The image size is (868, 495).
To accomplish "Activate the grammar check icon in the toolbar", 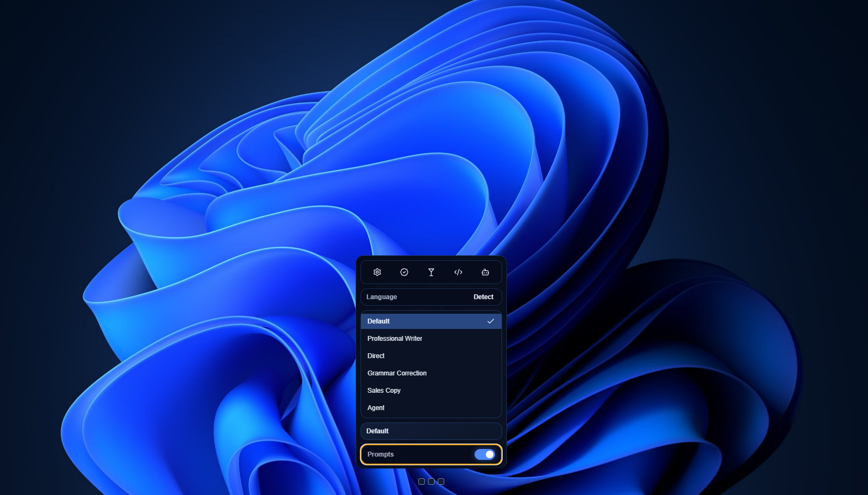I will click(404, 272).
